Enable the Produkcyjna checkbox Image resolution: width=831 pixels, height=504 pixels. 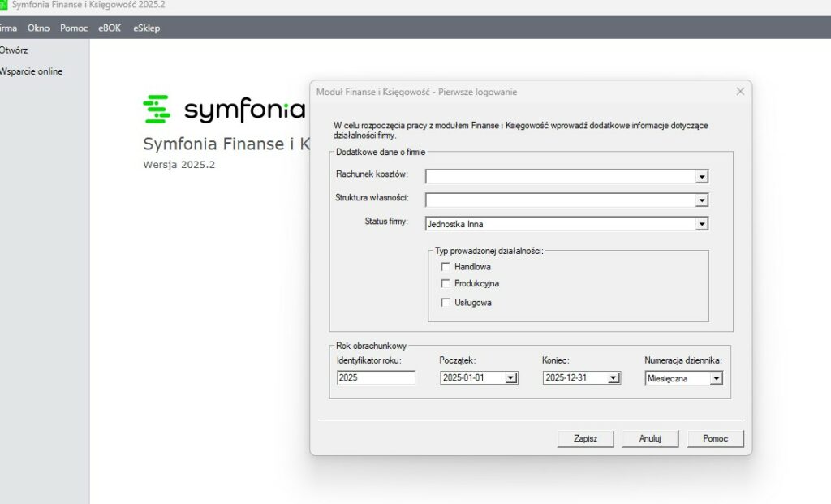(446, 283)
